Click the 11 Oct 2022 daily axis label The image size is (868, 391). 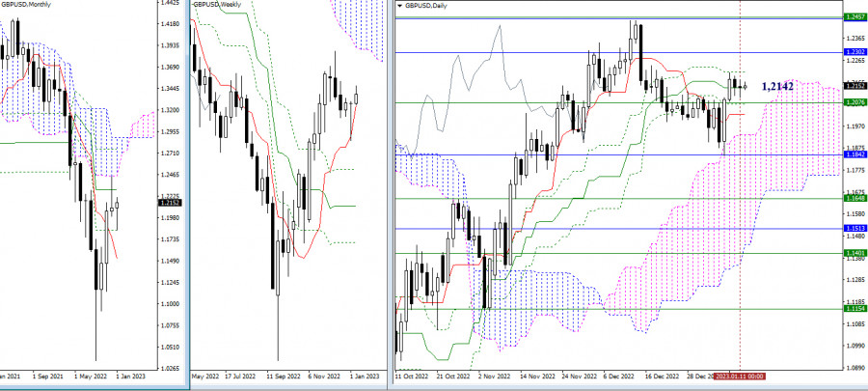[412, 377]
